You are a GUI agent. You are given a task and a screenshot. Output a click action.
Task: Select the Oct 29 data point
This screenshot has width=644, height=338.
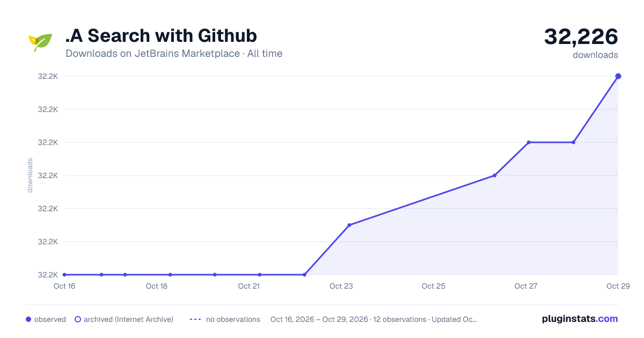[x=618, y=76]
